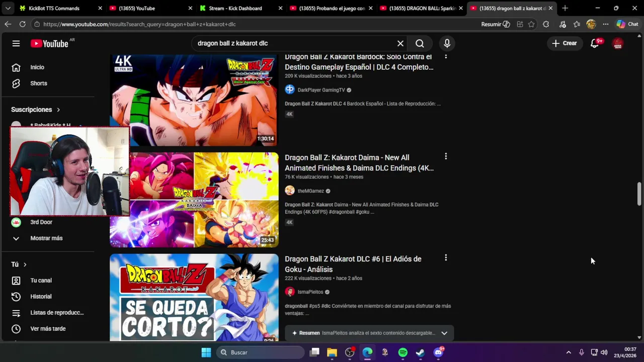Switch to Probando el juego tab
Viewport: 644px width, 362px height.
331,9
